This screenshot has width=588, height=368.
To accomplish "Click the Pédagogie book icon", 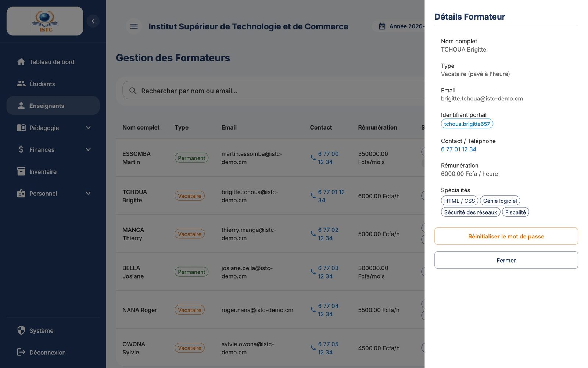I will (21, 128).
